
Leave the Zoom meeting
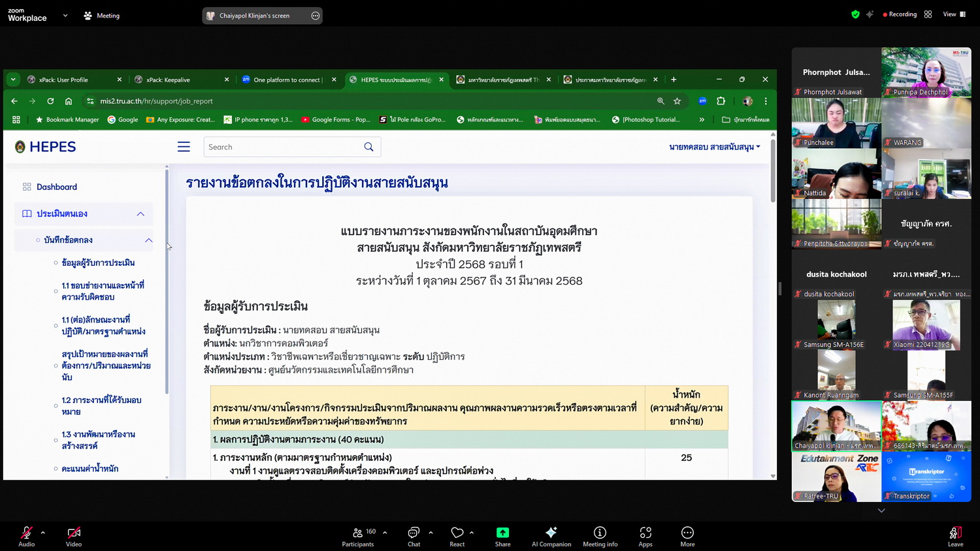(x=955, y=535)
